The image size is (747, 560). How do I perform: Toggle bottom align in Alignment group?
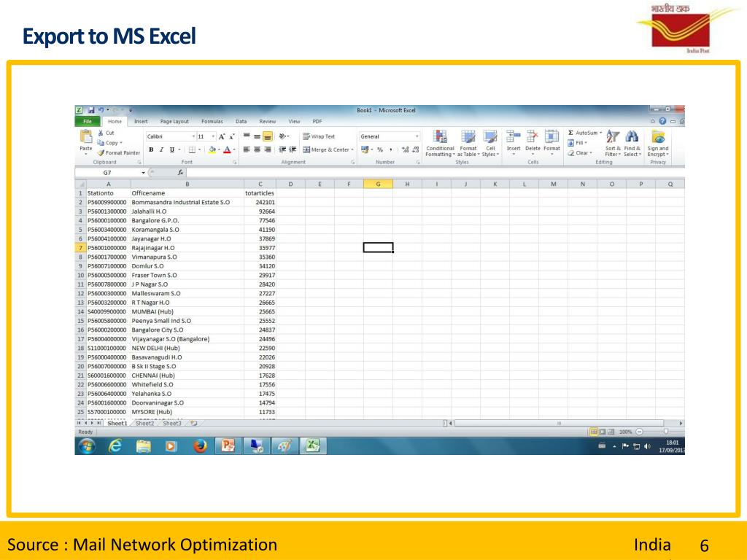[x=268, y=136]
